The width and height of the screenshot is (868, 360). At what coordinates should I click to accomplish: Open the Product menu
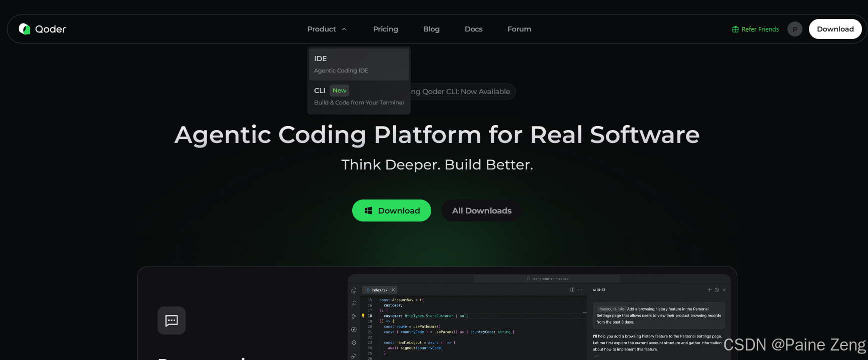(x=322, y=29)
